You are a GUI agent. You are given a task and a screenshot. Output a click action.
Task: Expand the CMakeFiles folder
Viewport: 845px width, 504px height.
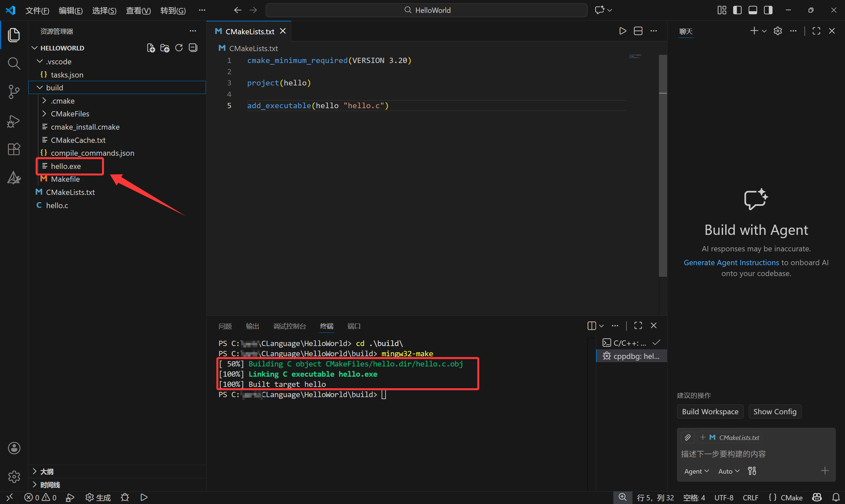click(x=117, y=114)
